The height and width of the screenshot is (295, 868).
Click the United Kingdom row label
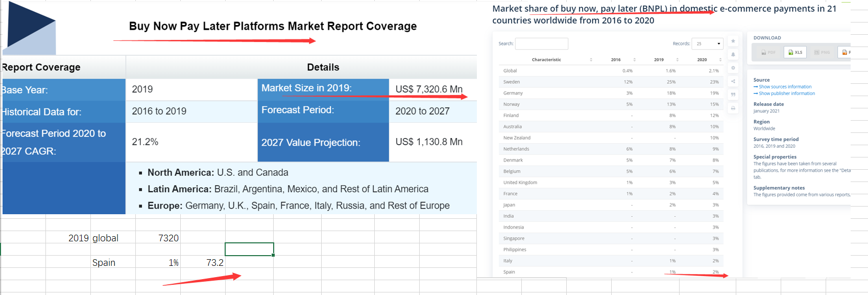(x=520, y=183)
